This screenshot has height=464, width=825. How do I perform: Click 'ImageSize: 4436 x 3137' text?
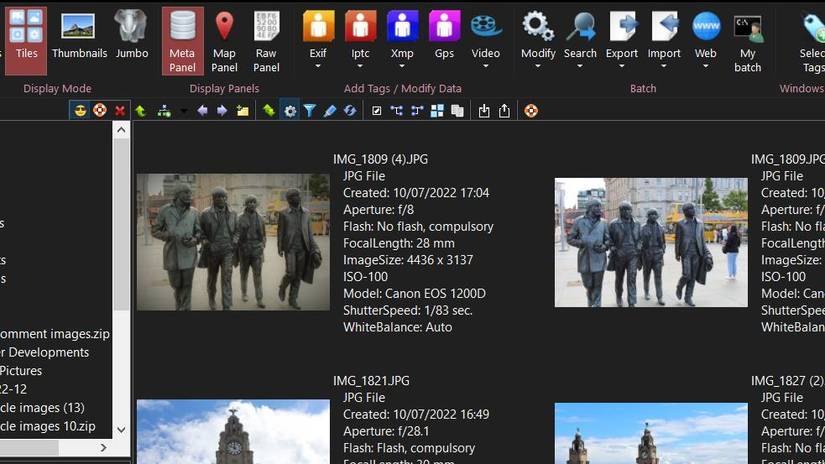click(408, 260)
